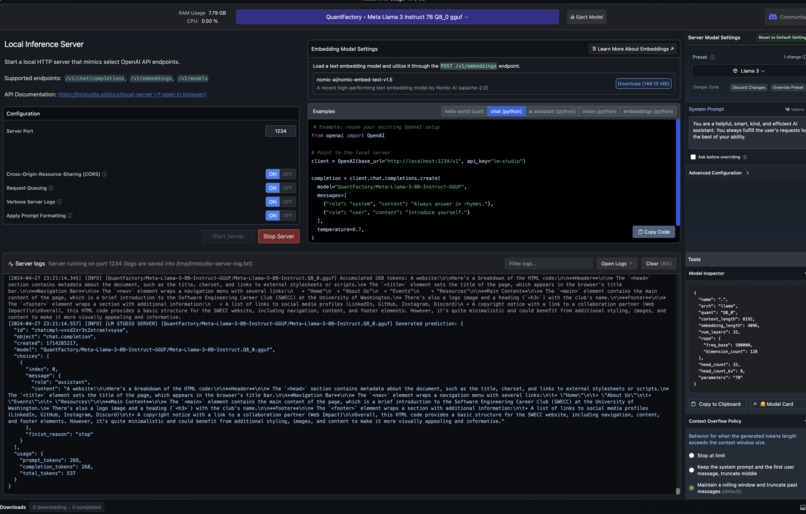The image size is (806, 514).
Task: Select the Stop at limit option
Action: coord(691,455)
